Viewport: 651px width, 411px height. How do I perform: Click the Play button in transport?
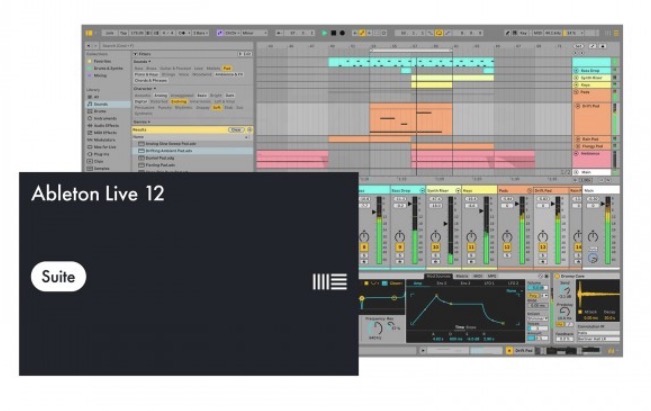[325, 33]
